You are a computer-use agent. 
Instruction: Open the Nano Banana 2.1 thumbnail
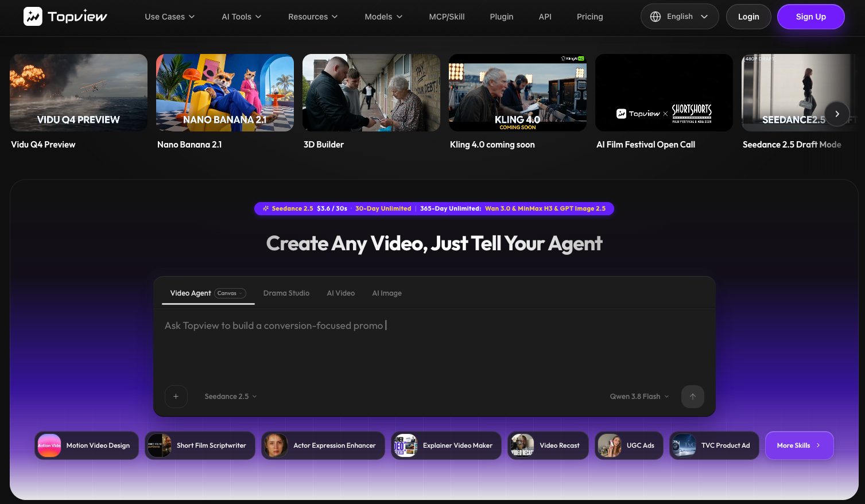click(x=225, y=92)
